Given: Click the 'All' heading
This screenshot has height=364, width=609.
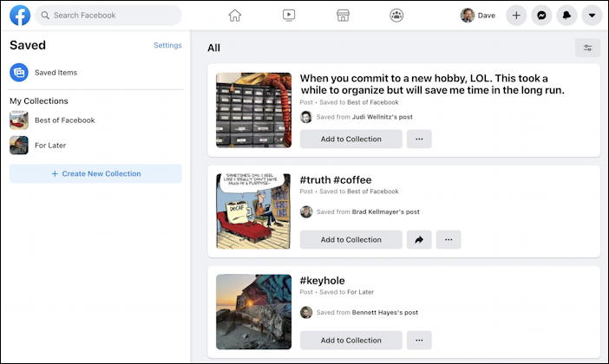Looking at the screenshot, I should click(x=213, y=49).
